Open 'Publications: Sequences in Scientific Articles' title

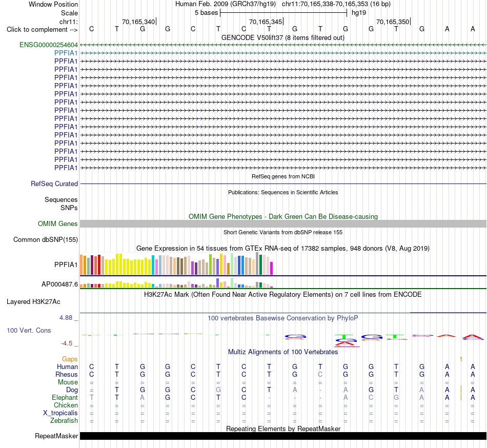point(283,192)
